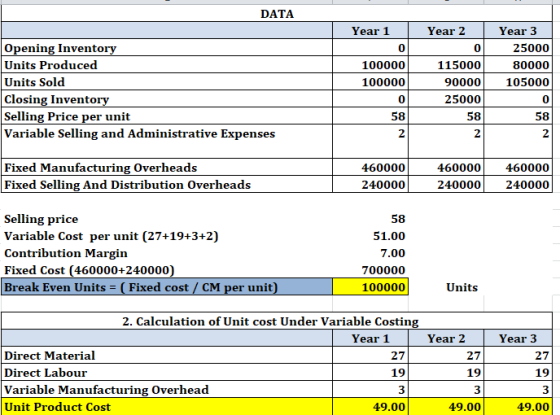
Task: Select Variable Manufacturing Overhead label cell
Action: pos(167,389)
